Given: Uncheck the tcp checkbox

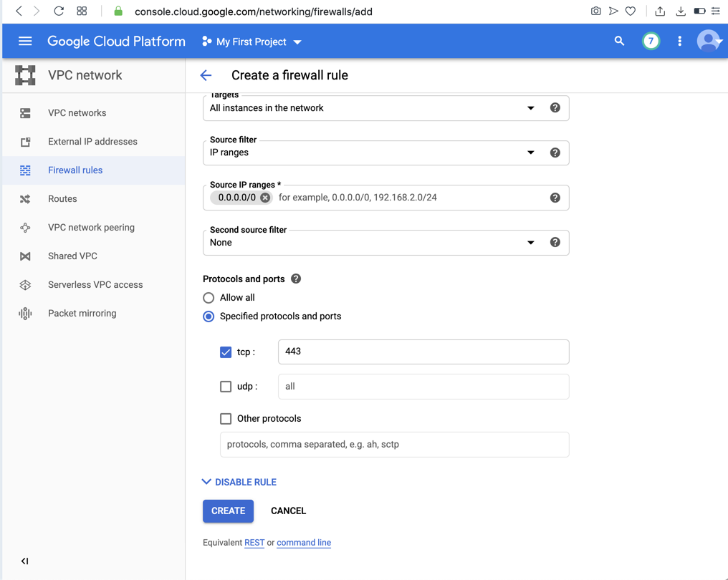Looking at the screenshot, I should point(226,352).
